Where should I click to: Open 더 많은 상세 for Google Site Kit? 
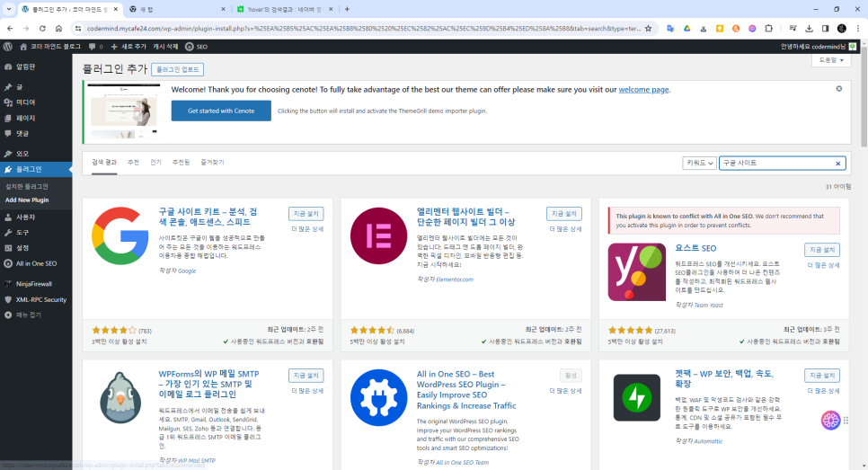tap(307, 228)
